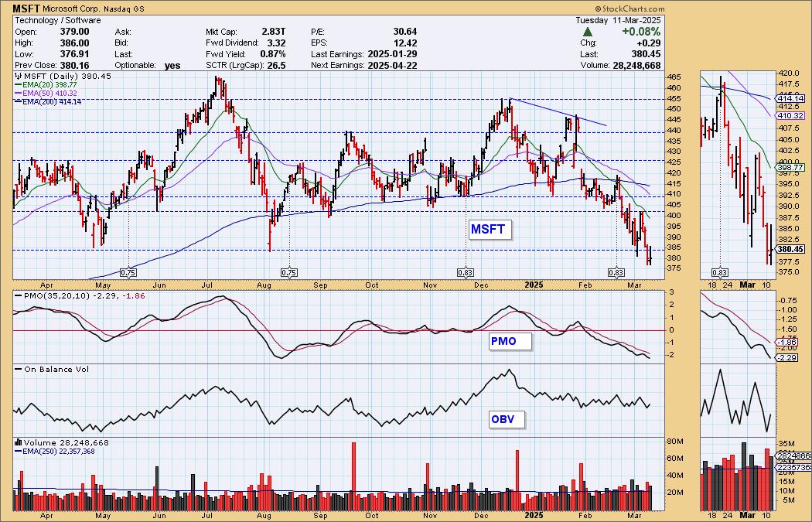The height and width of the screenshot is (522, 812).
Task: Click the EMA(50) 410.32 legend entry
Action: coord(46,94)
